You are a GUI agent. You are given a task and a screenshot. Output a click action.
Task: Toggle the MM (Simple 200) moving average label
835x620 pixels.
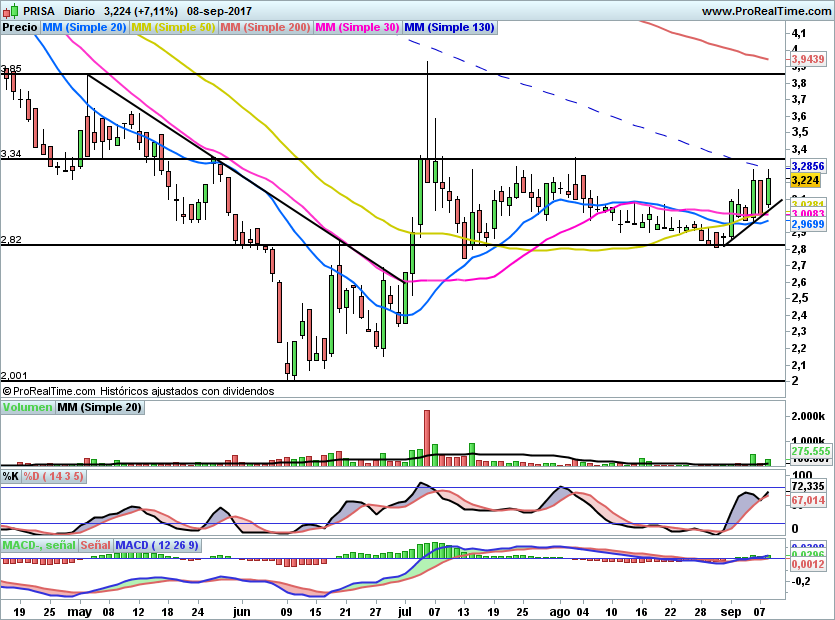[265, 27]
